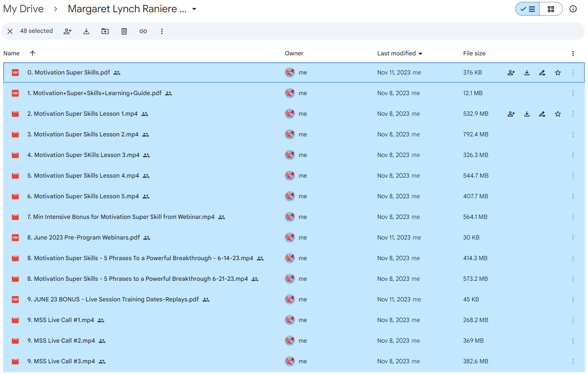Clear the 48 selected items with X

coord(10,31)
